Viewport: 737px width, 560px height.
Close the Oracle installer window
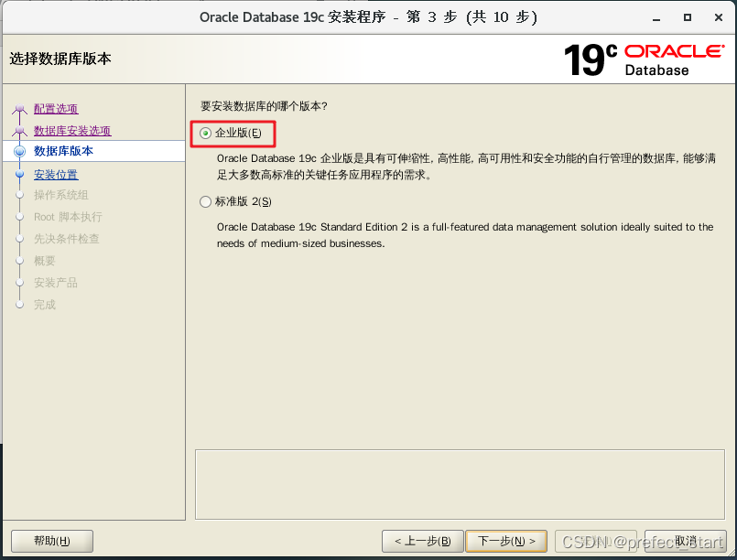[718, 18]
